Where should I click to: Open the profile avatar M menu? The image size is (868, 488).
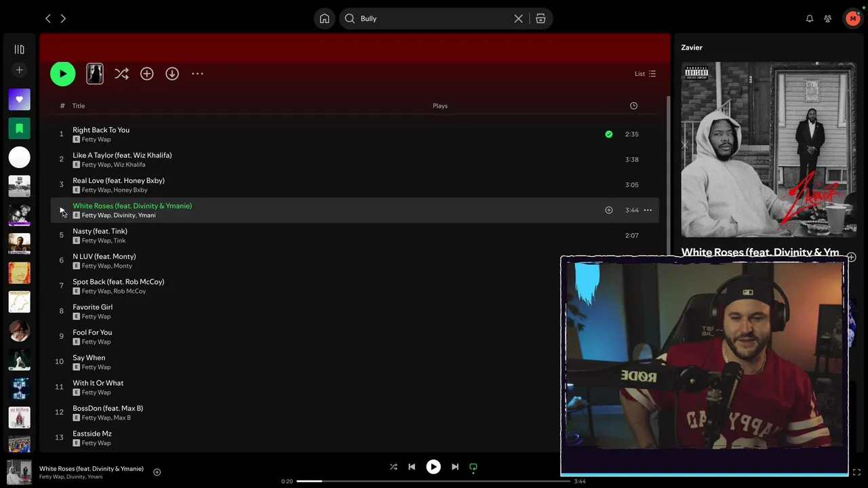[x=852, y=18]
